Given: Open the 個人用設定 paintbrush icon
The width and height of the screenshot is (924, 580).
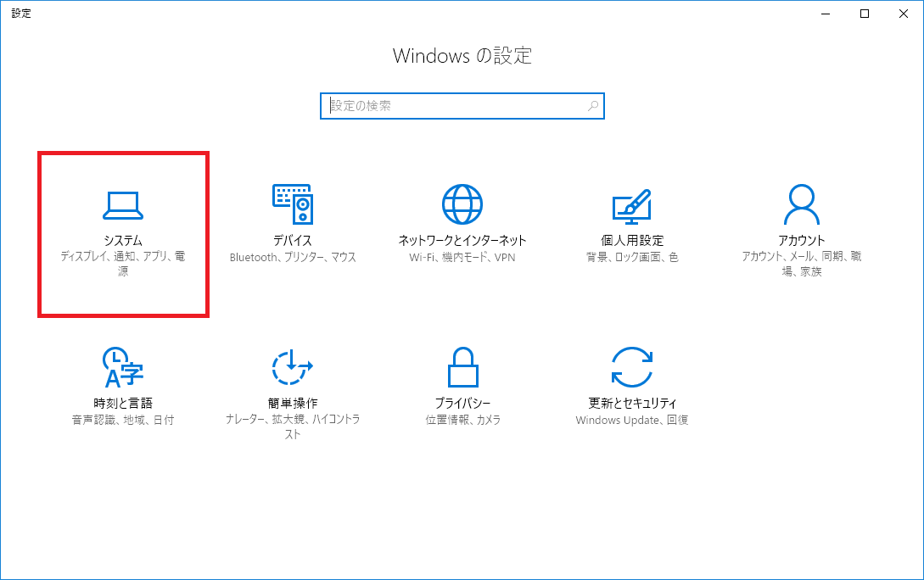Looking at the screenshot, I should point(632,206).
